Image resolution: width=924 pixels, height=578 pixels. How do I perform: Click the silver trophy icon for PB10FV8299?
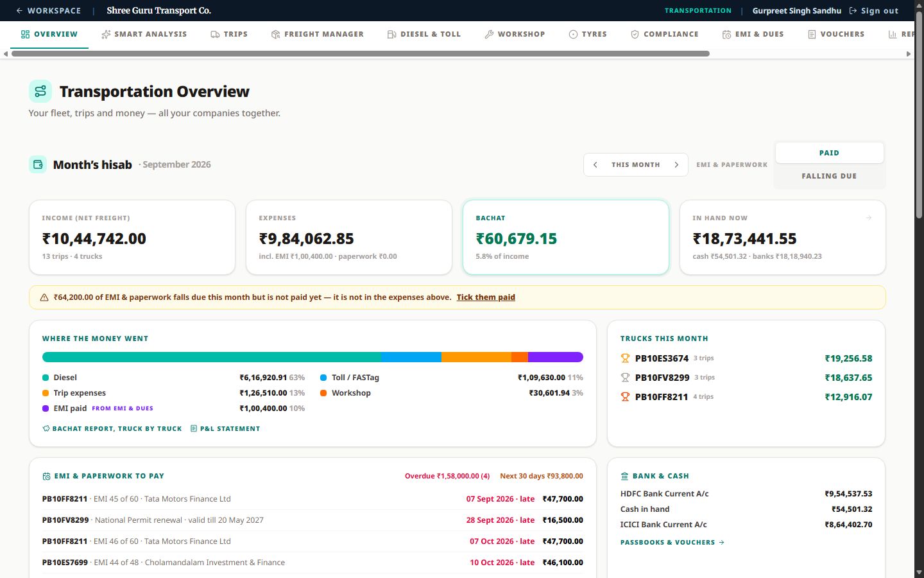tap(625, 378)
